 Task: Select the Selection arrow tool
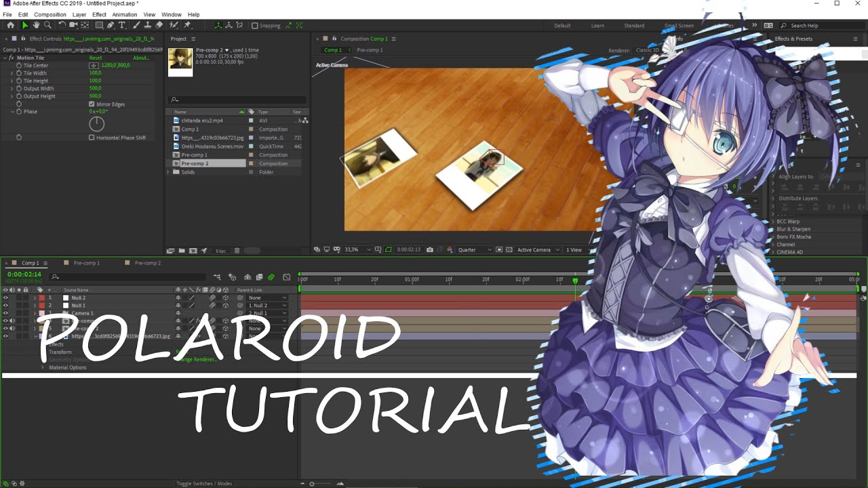coord(25,25)
